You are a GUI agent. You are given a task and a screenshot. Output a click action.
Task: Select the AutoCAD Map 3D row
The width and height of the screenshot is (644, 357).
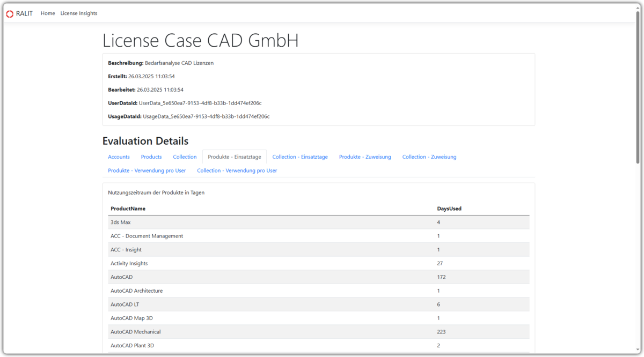[x=319, y=318]
